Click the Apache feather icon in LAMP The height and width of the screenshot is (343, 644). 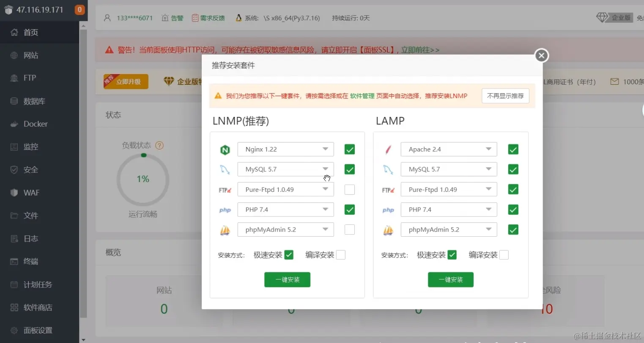point(388,149)
